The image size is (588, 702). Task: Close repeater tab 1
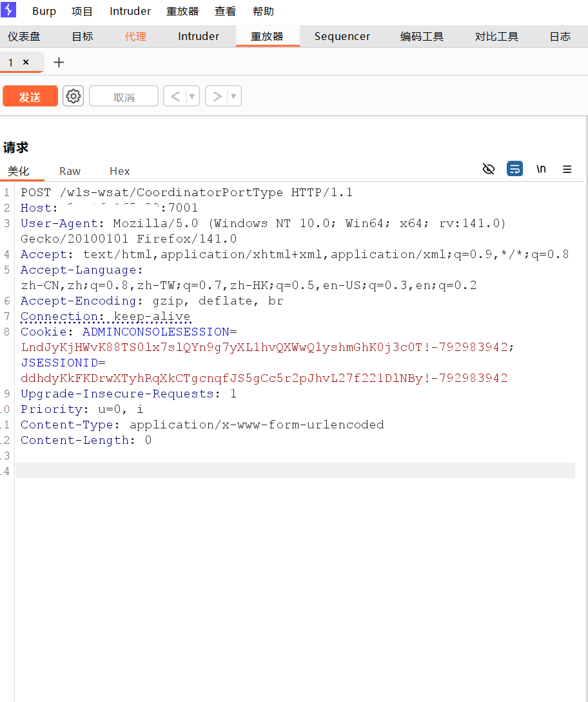tap(26, 62)
